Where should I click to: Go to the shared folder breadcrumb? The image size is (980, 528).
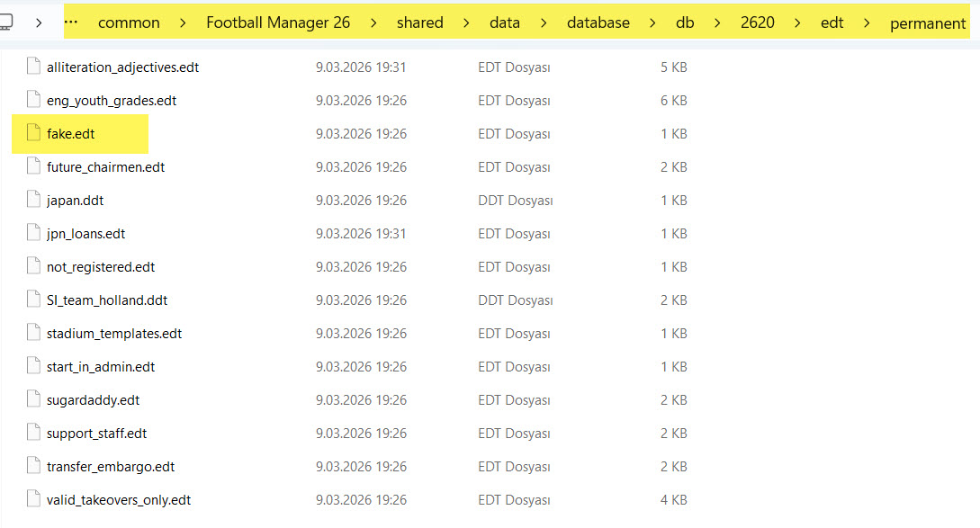coord(419,22)
